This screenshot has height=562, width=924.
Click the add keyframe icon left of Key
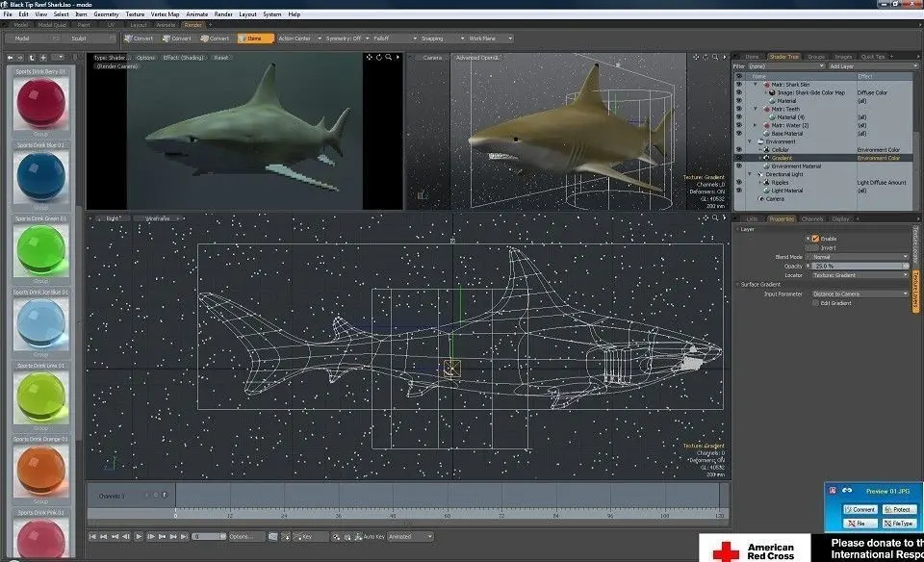[x=285, y=537]
